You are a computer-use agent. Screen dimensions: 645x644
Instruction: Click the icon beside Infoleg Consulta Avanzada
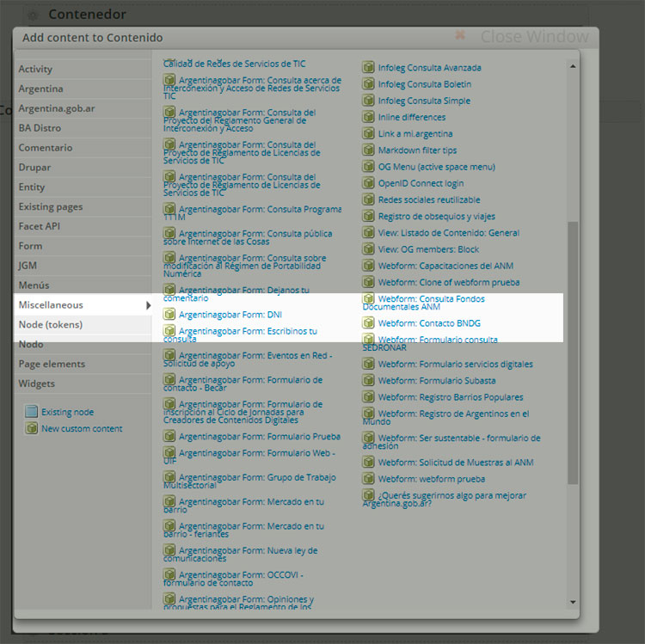369,68
